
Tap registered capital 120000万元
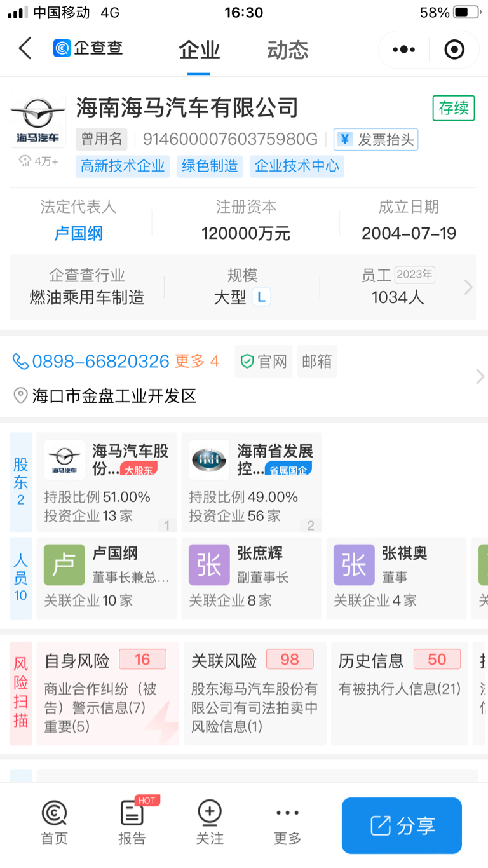pyautogui.click(x=246, y=233)
